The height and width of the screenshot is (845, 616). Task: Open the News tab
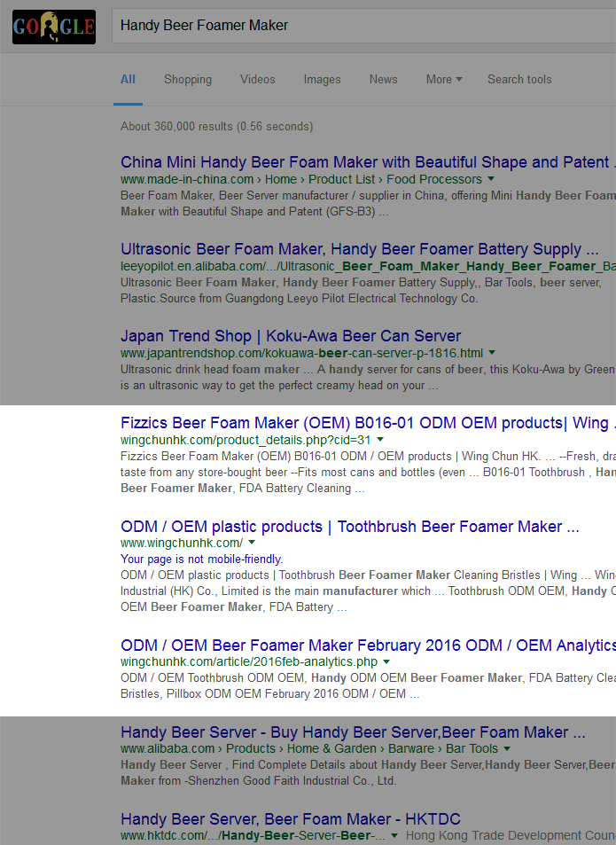[x=384, y=79]
